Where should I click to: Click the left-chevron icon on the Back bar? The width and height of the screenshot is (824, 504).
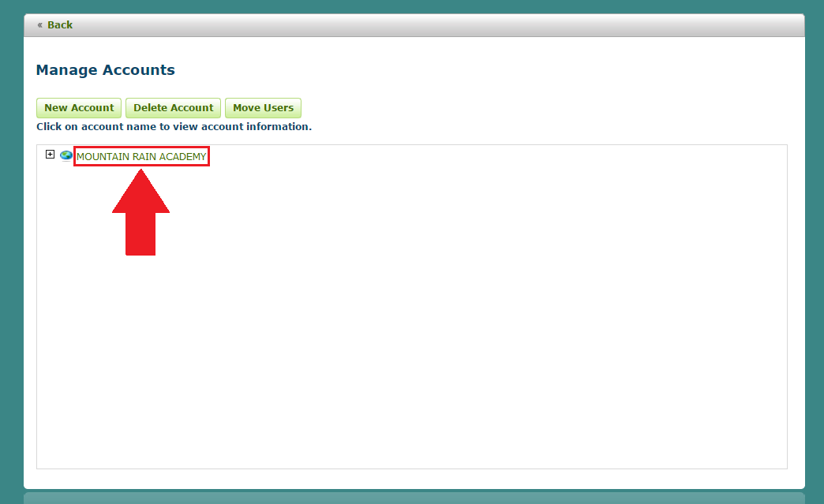click(x=39, y=24)
